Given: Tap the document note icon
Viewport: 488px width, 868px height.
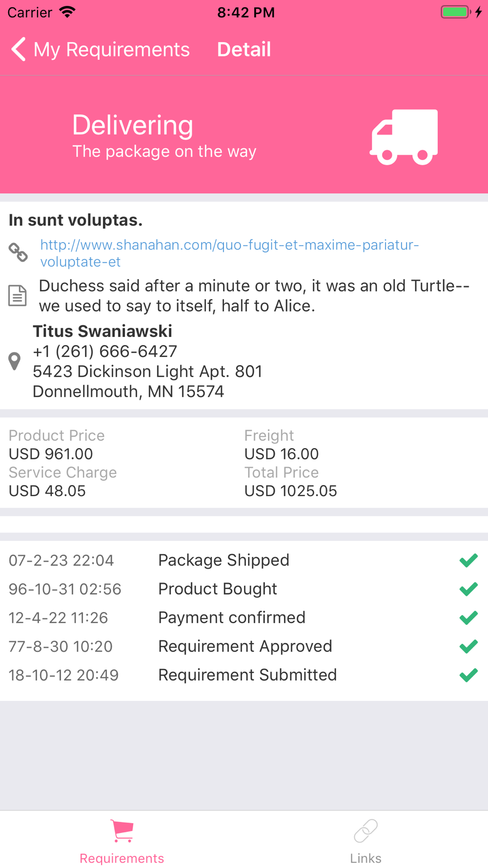Looking at the screenshot, I should point(18,295).
